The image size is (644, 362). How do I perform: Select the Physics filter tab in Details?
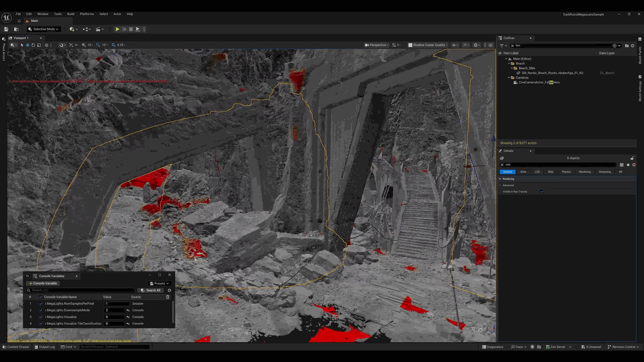[x=566, y=172]
